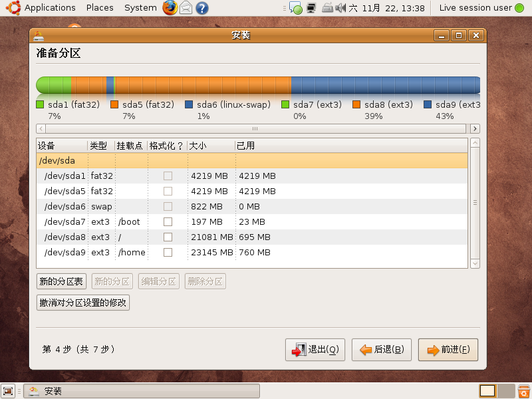Image resolution: width=532 pixels, height=399 pixels.
Task: Select the /dev/sda8 row
Action: click(x=252, y=237)
